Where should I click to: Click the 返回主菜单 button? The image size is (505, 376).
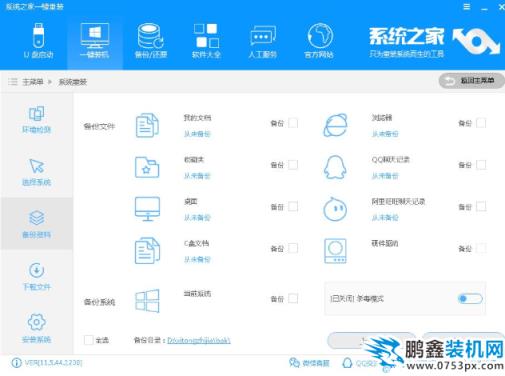pyautogui.click(x=471, y=81)
